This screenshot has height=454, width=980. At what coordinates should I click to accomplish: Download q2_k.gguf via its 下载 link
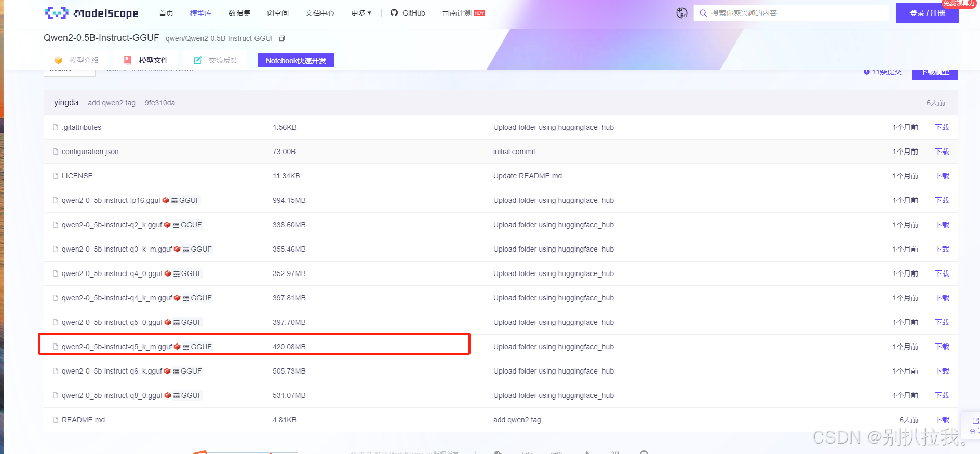(942, 225)
